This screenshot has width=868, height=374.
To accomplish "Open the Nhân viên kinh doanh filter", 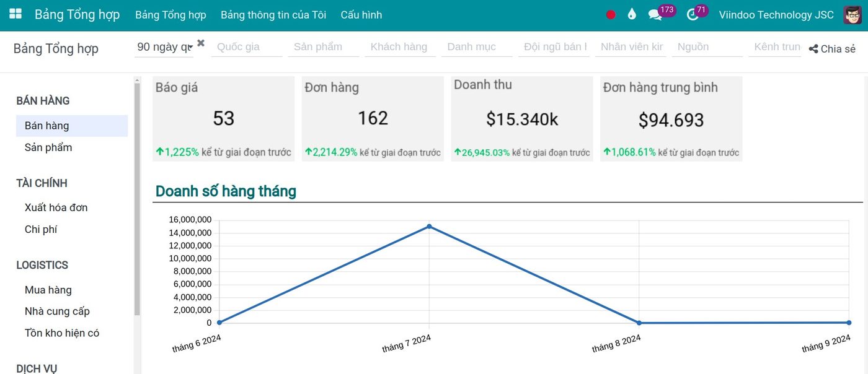I will pos(631,47).
